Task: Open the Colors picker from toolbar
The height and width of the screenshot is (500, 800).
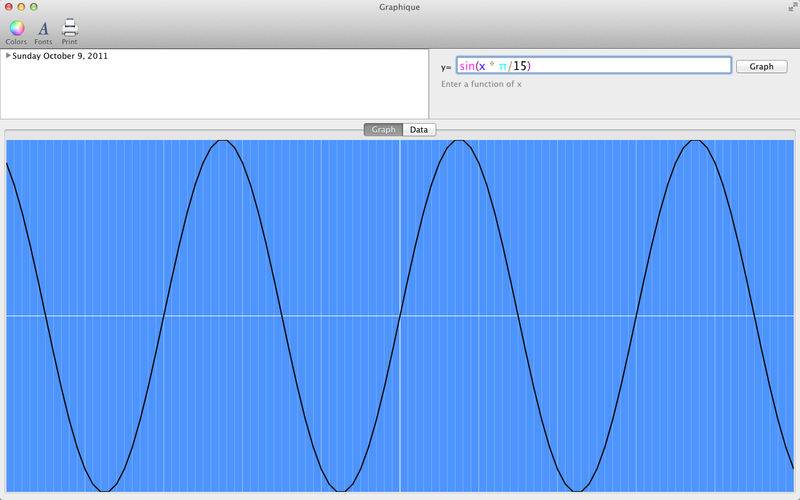Action: pyautogui.click(x=16, y=32)
